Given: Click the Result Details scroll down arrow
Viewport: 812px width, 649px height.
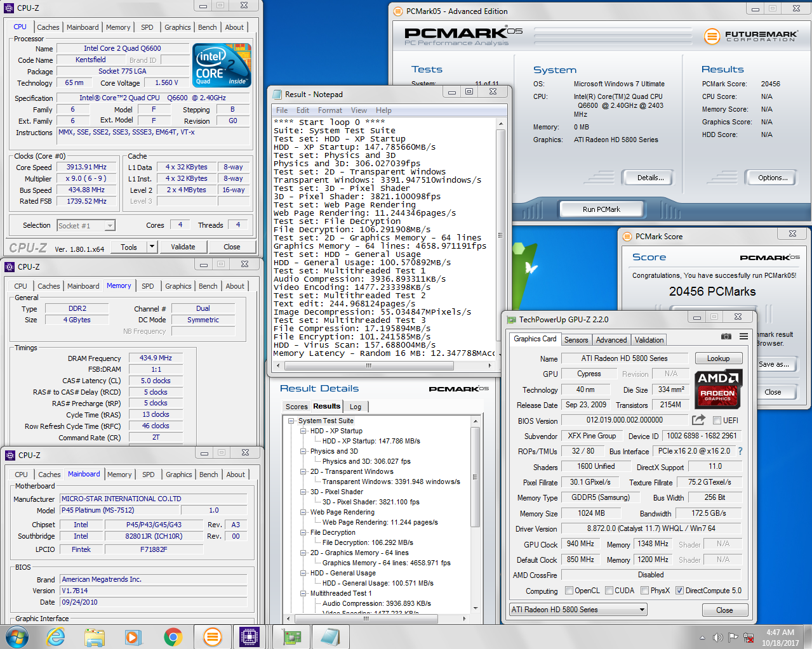Looking at the screenshot, I should click(474, 608).
